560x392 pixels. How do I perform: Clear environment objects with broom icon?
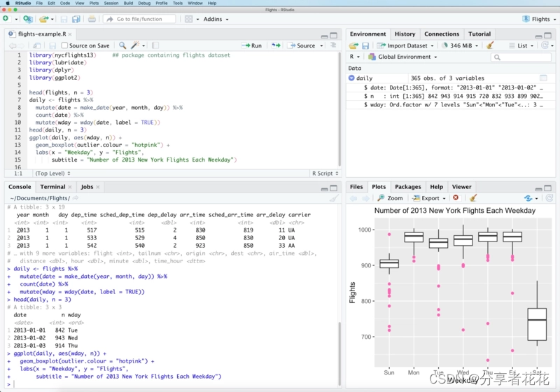490,45
